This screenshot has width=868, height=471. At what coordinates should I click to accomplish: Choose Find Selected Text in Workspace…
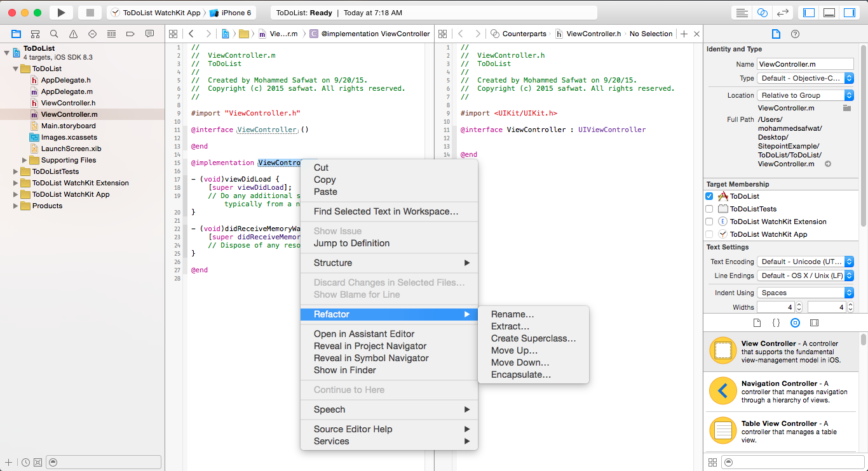point(386,211)
